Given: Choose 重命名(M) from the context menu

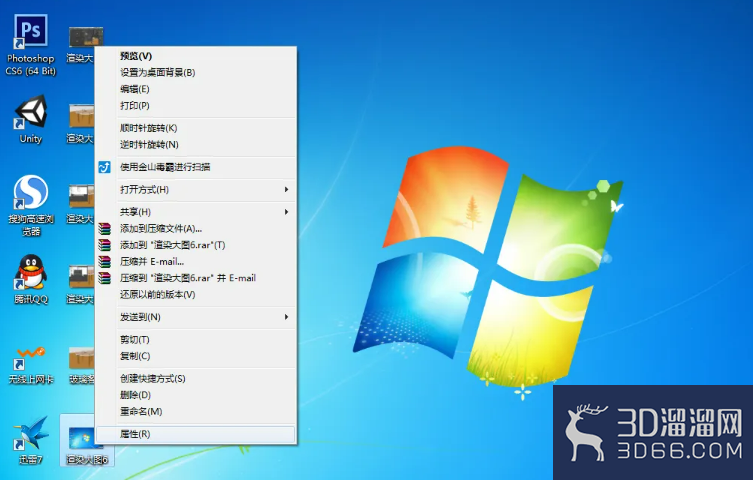Looking at the screenshot, I should click(196, 411).
